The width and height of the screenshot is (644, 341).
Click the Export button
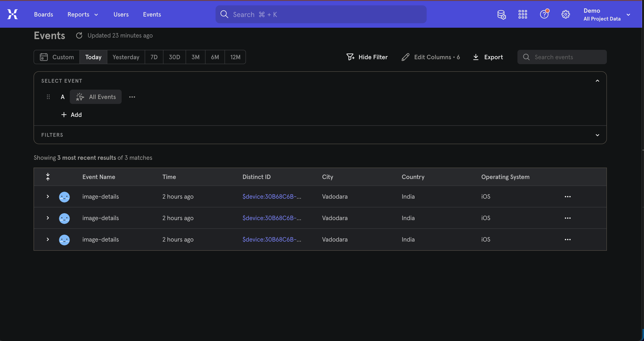(x=488, y=57)
